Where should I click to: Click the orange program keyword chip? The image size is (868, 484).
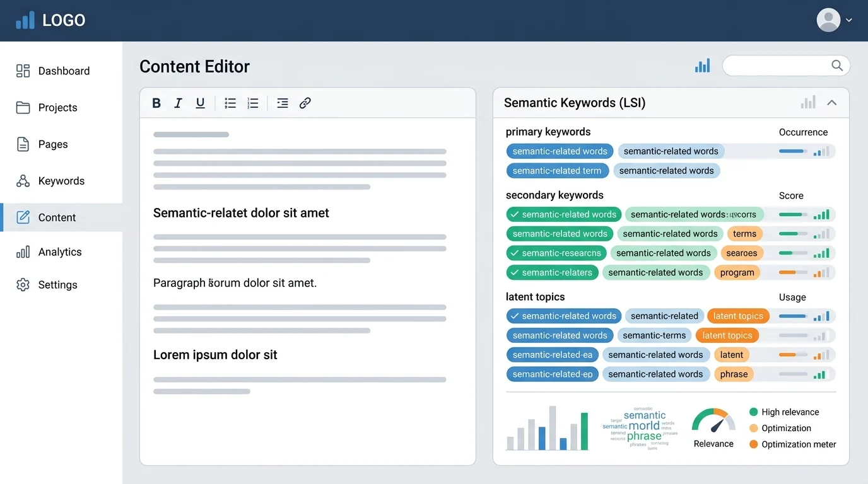pos(737,273)
